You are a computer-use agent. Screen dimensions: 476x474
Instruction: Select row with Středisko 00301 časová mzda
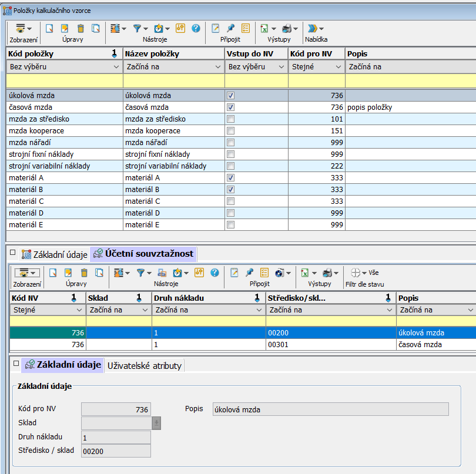coord(243,345)
